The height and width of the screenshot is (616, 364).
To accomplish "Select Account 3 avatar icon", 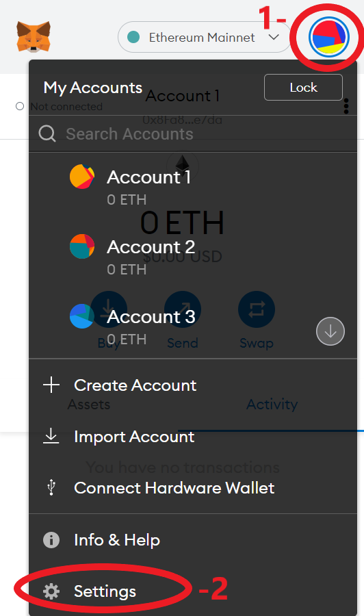I will [x=81, y=316].
